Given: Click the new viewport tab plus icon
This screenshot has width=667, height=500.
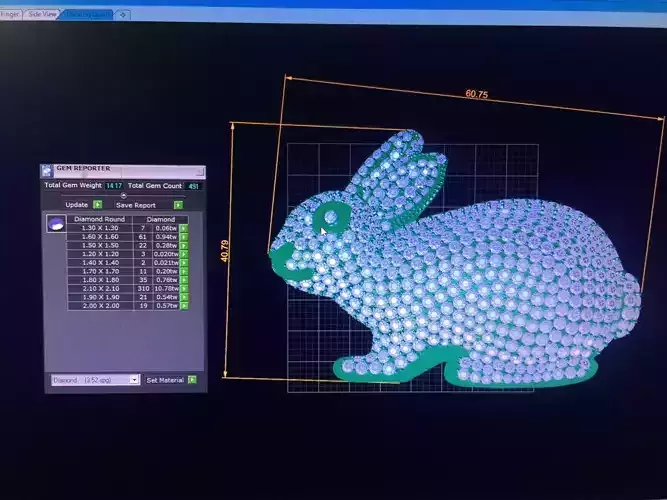Looking at the screenshot, I should 123,15.
